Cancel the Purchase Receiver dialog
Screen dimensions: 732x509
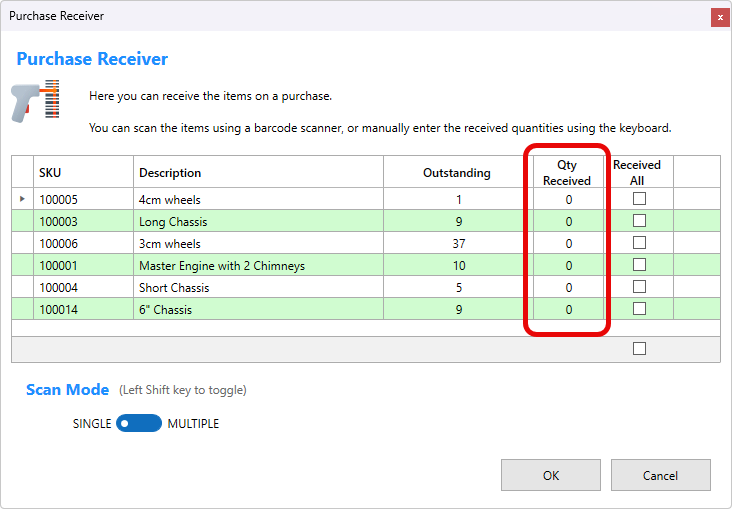[660, 476]
